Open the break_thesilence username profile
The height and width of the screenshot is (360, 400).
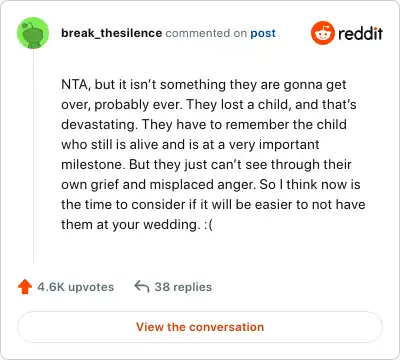click(111, 33)
